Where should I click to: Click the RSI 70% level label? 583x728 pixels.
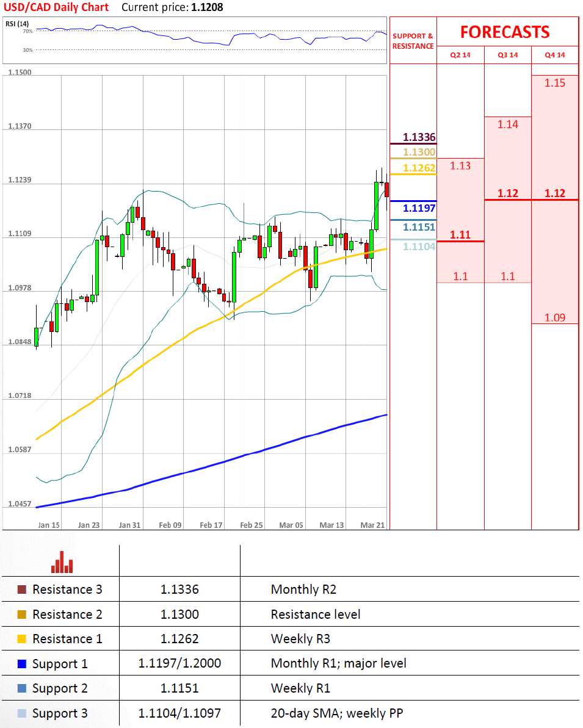(x=28, y=31)
